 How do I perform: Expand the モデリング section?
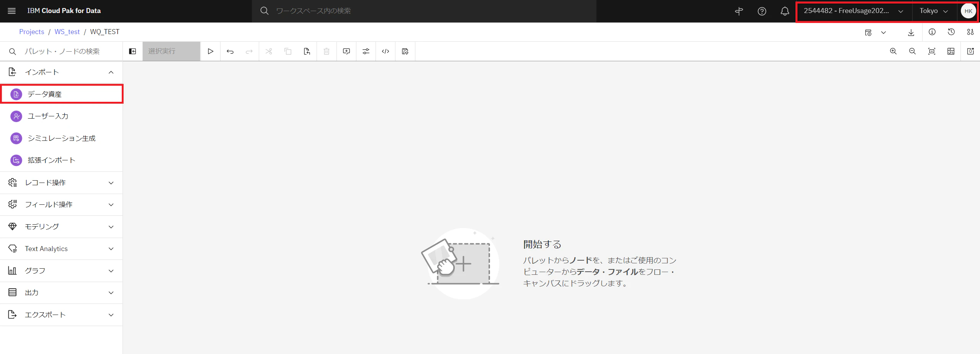61,227
